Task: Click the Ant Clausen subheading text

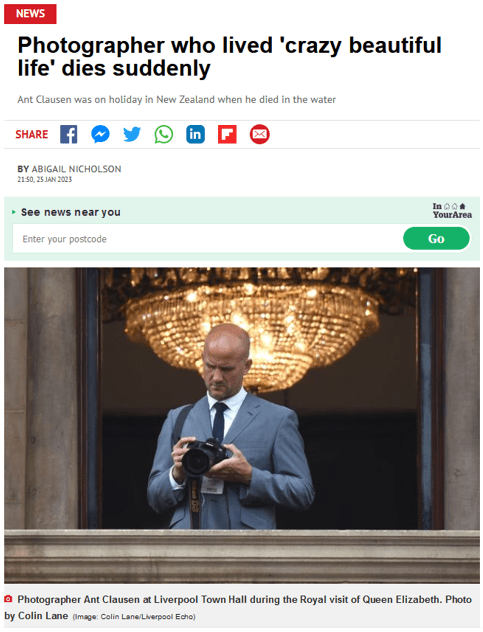Action: pos(177,100)
